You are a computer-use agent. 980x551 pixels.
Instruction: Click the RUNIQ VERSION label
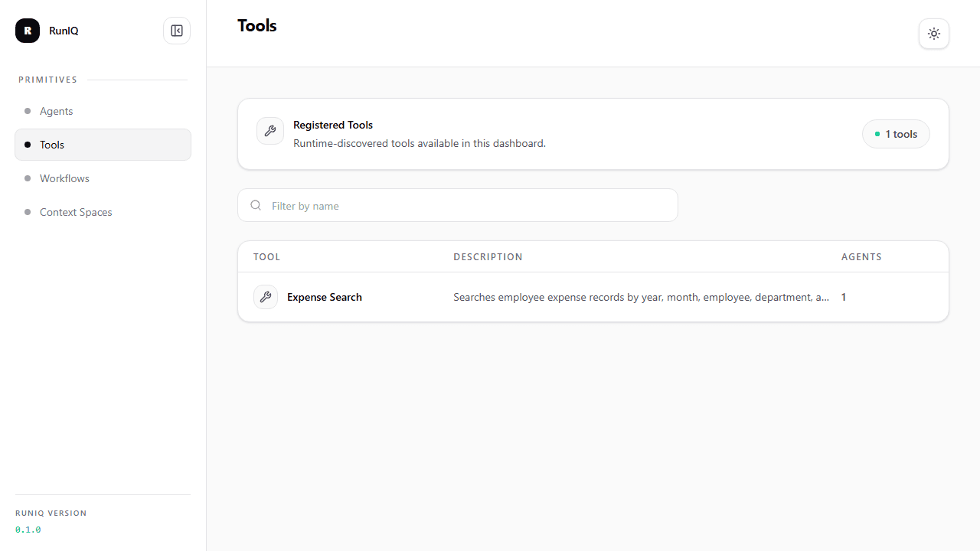(51, 514)
